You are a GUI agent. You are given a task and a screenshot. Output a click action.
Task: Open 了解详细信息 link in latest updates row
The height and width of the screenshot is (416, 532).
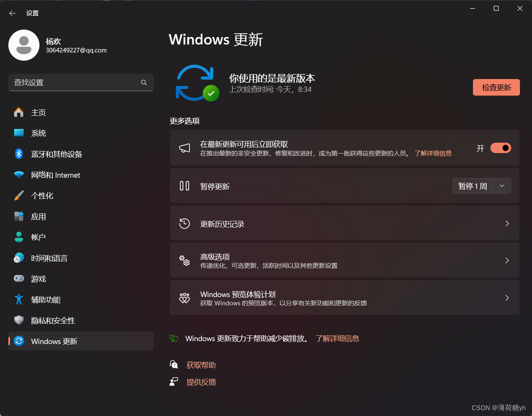point(433,153)
